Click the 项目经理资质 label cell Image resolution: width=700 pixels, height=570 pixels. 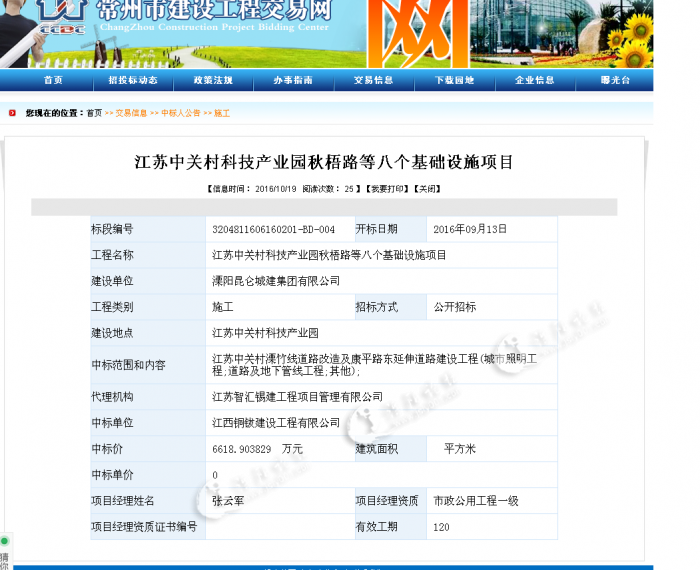(x=391, y=501)
